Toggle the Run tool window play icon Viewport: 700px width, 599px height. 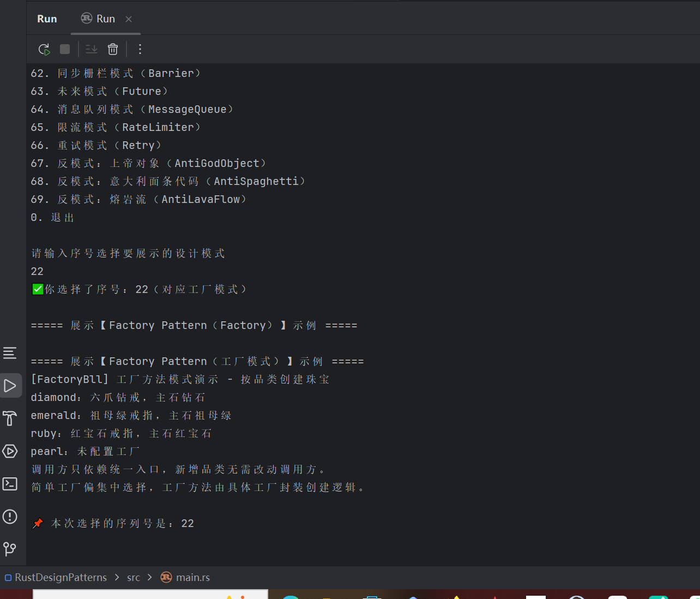(x=10, y=386)
